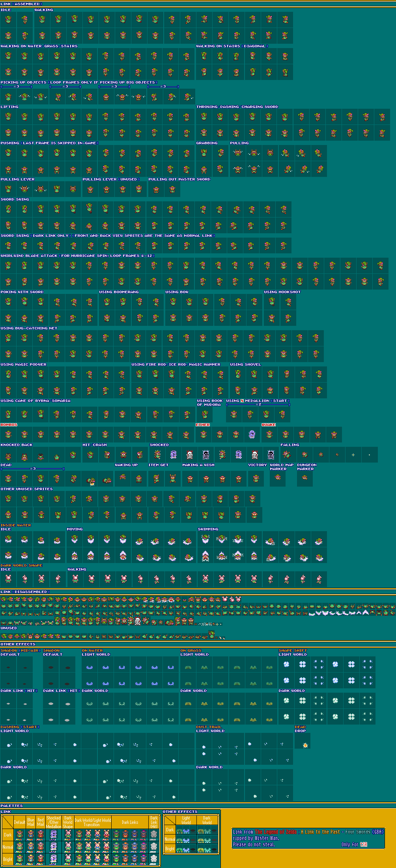396x868 pixels.
Task: Click the red 'QUAKE' label
Action: (269, 425)
